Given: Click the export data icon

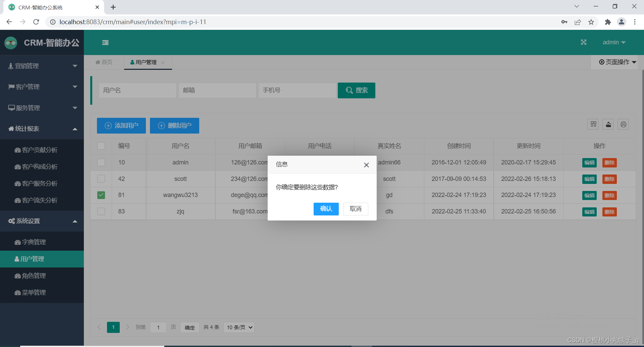Looking at the screenshot, I should pos(608,124).
